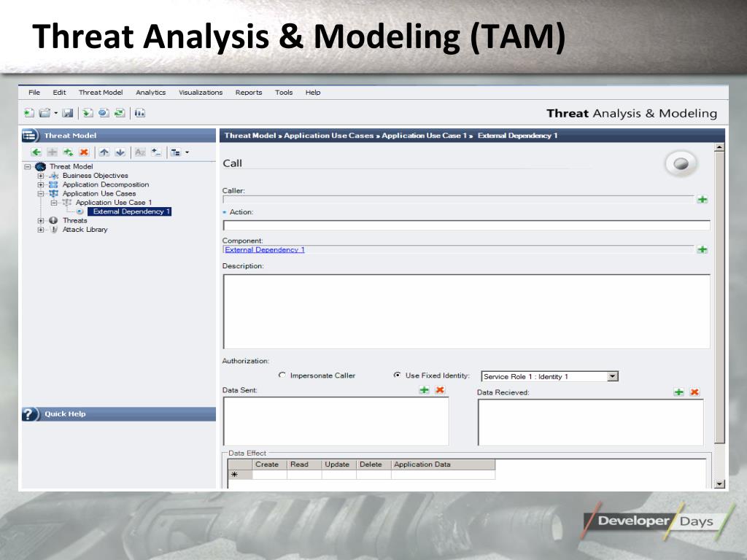Click the A-Z sort icon
The image size is (747, 560).
click(x=140, y=152)
